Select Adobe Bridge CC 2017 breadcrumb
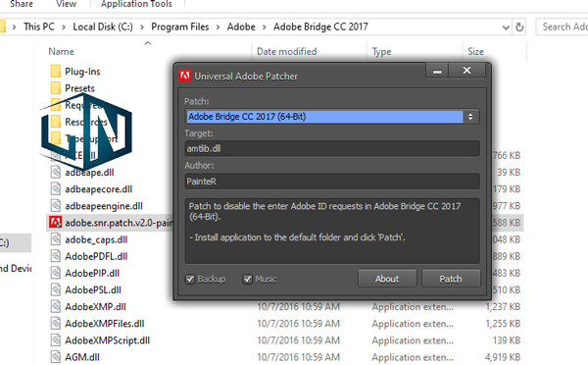 (x=320, y=26)
